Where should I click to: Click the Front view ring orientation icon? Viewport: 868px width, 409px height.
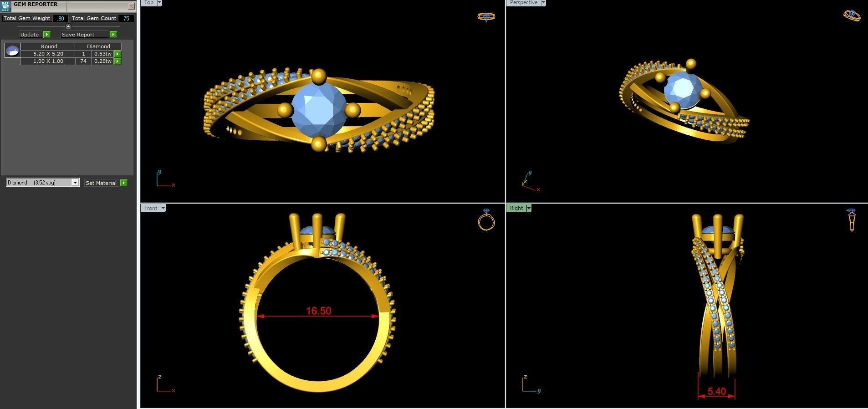coord(486,220)
